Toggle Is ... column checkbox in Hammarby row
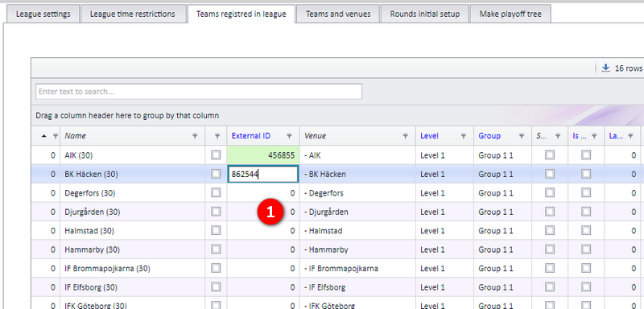The width and height of the screenshot is (644, 309). (586, 249)
